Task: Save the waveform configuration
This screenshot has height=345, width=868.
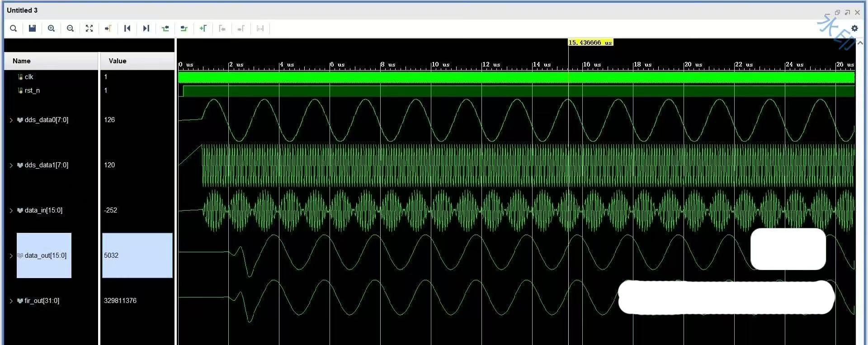Action: tap(32, 28)
